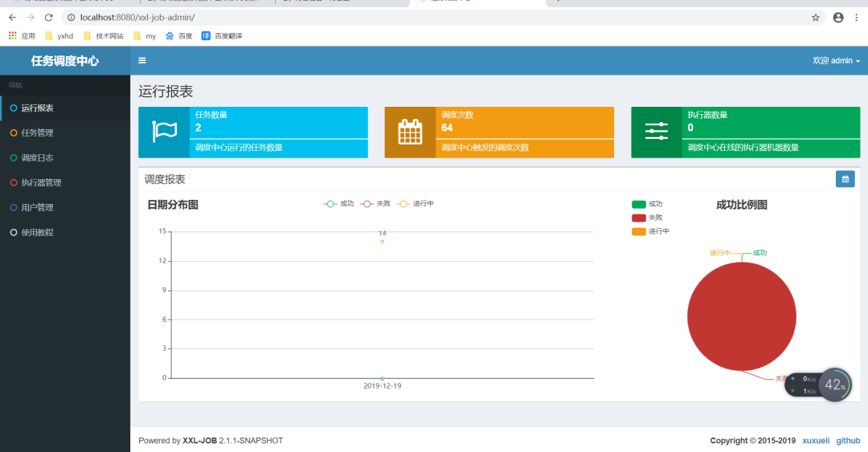Click the 成功比例图 chart title
The image size is (868, 452).
pos(742,205)
